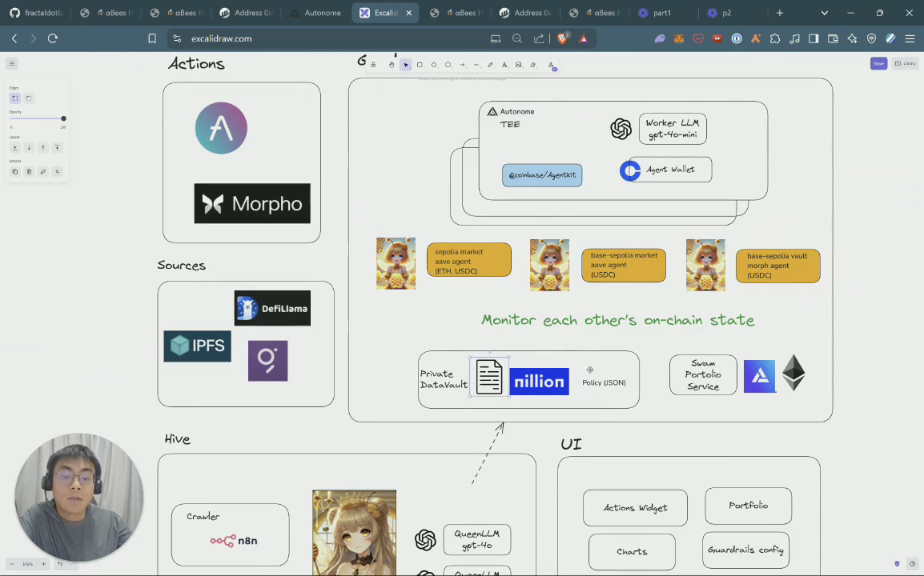Open the Excalidraw help button
The width and height of the screenshot is (924, 576).
click(x=912, y=564)
